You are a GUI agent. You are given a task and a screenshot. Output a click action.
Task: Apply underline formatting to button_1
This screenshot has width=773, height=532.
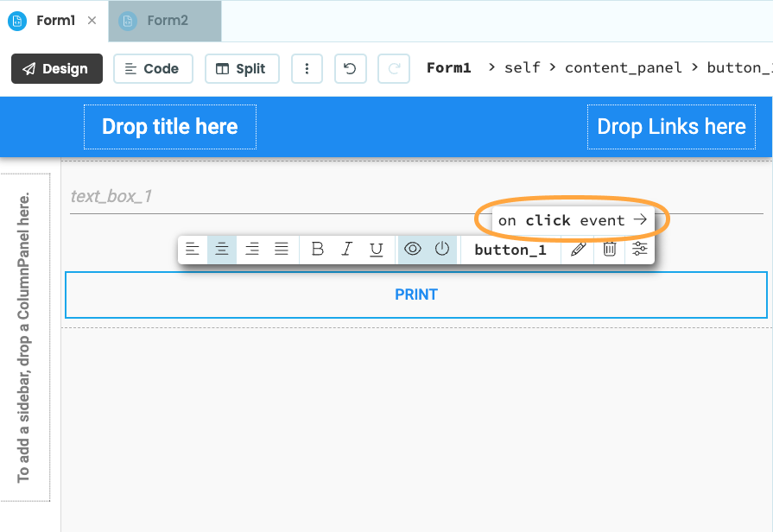pyautogui.click(x=375, y=249)
